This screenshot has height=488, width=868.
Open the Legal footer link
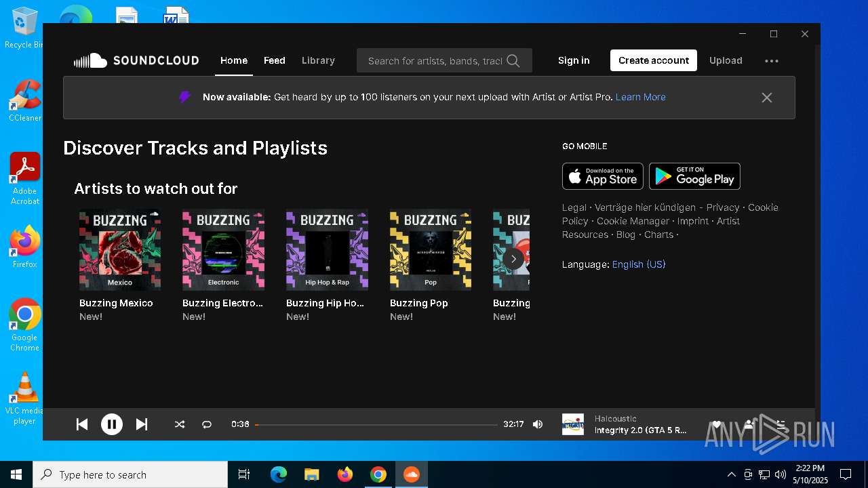tap(574, 207)
